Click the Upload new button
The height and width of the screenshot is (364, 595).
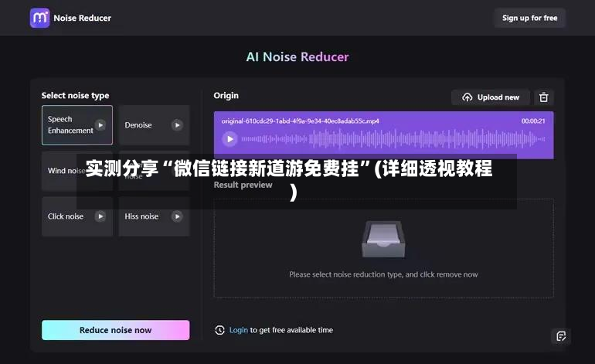[491, 97]
